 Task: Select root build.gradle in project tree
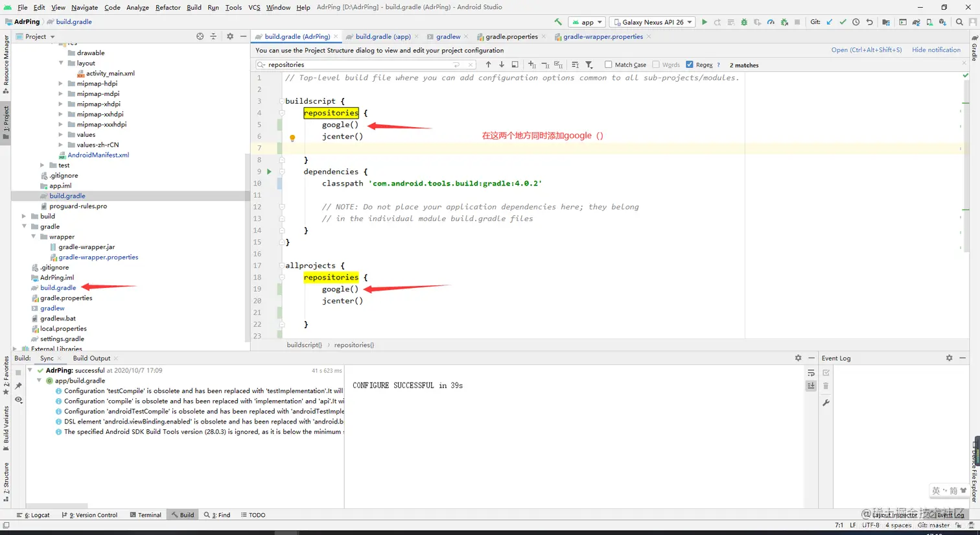coord(58,288)
